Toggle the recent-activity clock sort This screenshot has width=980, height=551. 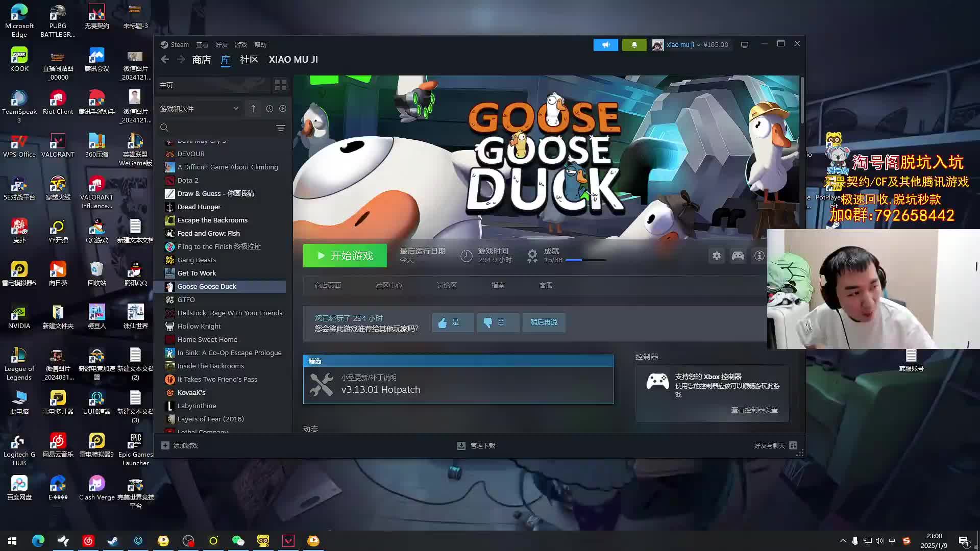click(269, 109)
